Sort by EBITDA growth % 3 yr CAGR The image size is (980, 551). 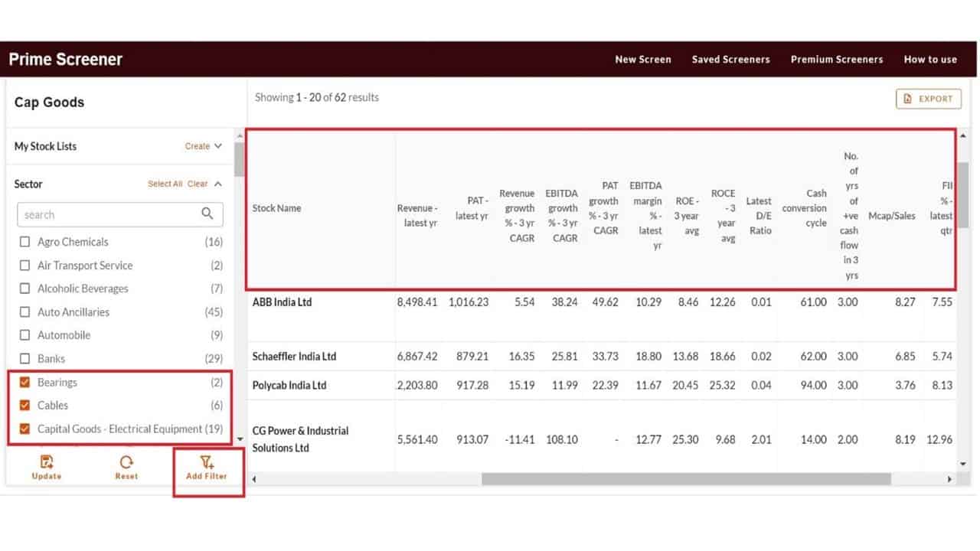(562, 215)
